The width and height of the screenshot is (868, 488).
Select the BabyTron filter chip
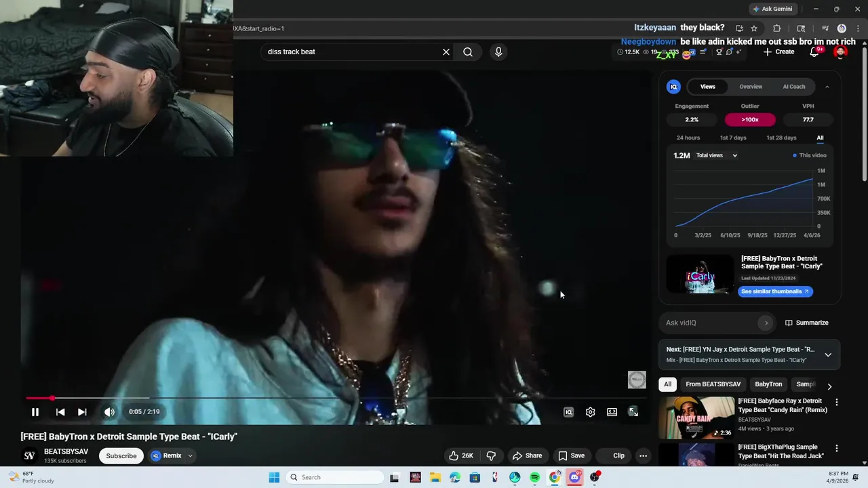point(768,384)
